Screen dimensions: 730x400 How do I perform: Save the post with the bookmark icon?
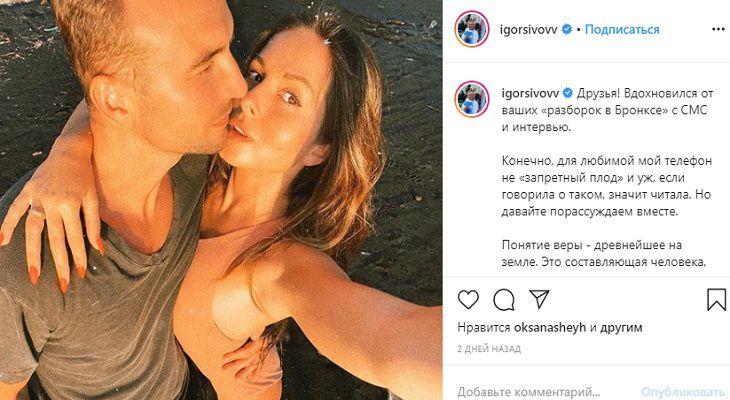point(716,299)
